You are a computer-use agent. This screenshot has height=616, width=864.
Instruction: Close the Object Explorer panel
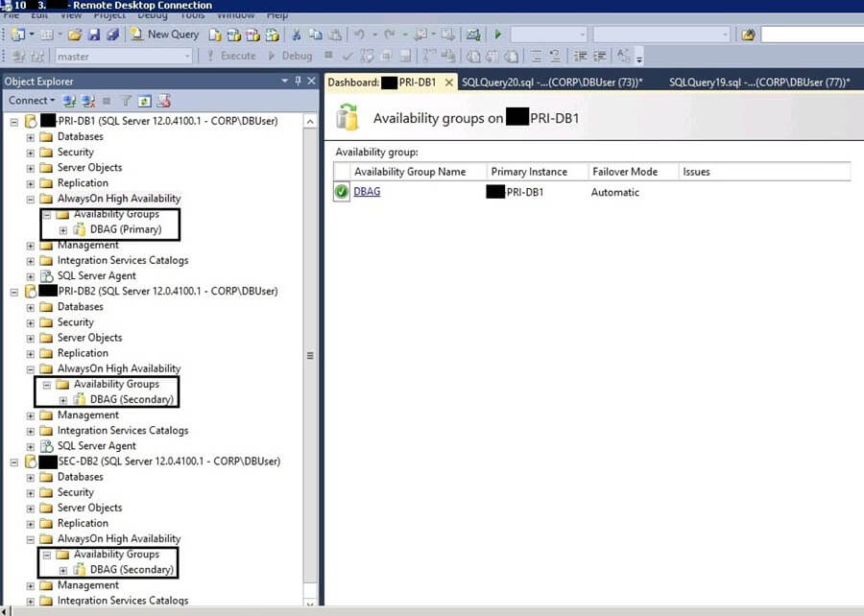pos(311,81)
